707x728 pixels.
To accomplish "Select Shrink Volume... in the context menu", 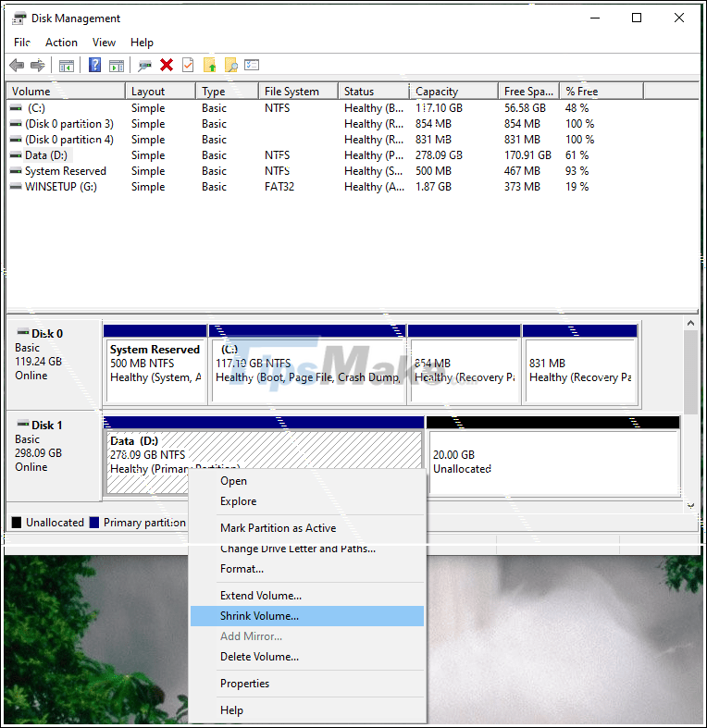I will click(307, 616).
